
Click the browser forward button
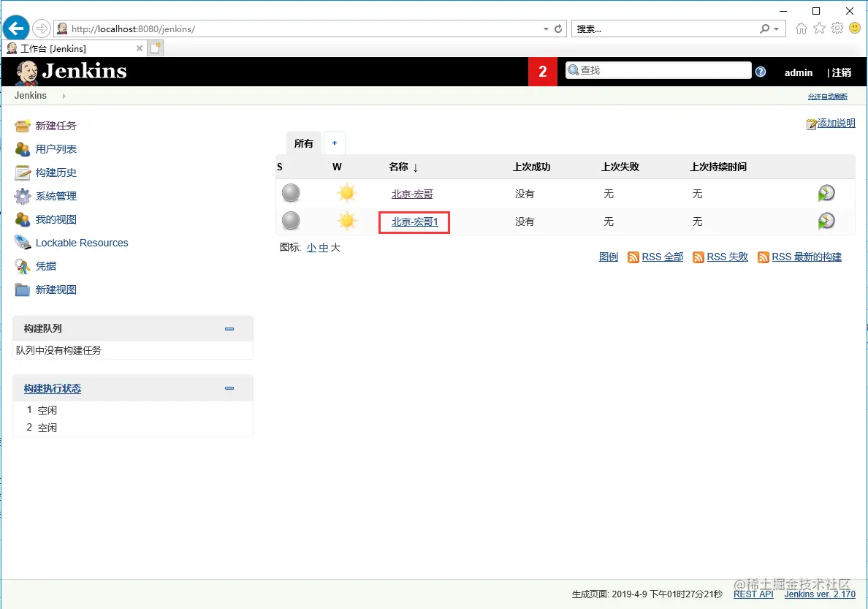tap(42, 29)
